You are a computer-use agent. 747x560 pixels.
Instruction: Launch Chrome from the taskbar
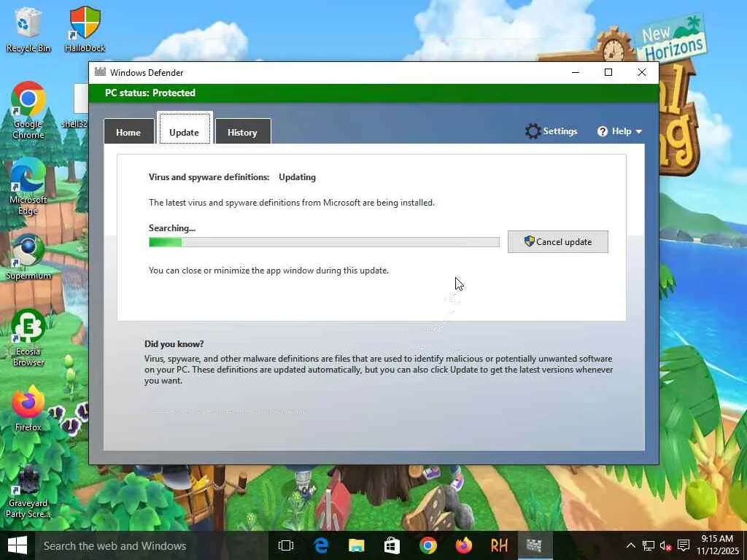coord(427,545)
